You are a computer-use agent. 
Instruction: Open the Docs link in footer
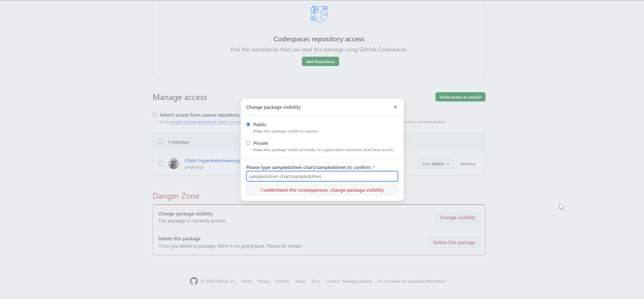coord(316,281)
